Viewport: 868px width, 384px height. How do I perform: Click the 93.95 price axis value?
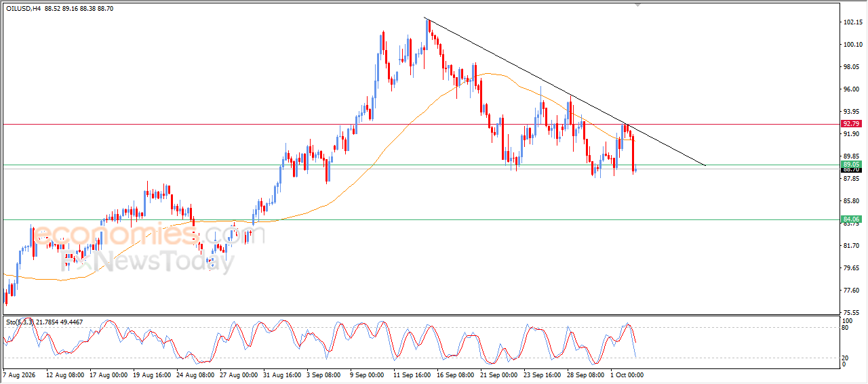coord(852,112)
